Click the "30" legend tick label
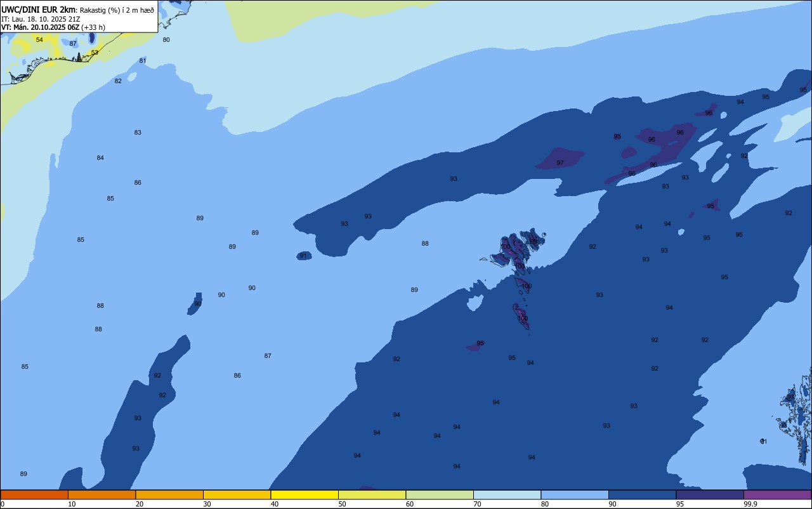This screenshot has height=509, width=812. [207, 504]
